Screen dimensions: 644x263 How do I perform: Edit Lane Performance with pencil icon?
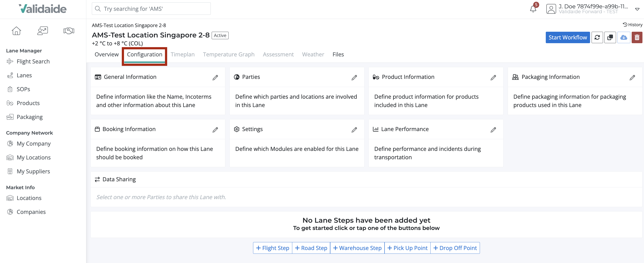pos(493,130)
